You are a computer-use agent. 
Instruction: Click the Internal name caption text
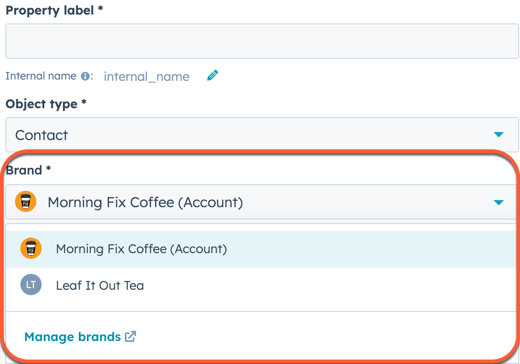(x=41, y=76)
